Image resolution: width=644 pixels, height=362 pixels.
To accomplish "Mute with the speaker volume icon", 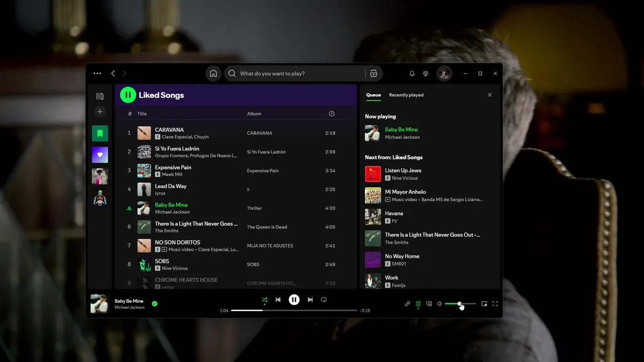I will click(x=439, y=304).
